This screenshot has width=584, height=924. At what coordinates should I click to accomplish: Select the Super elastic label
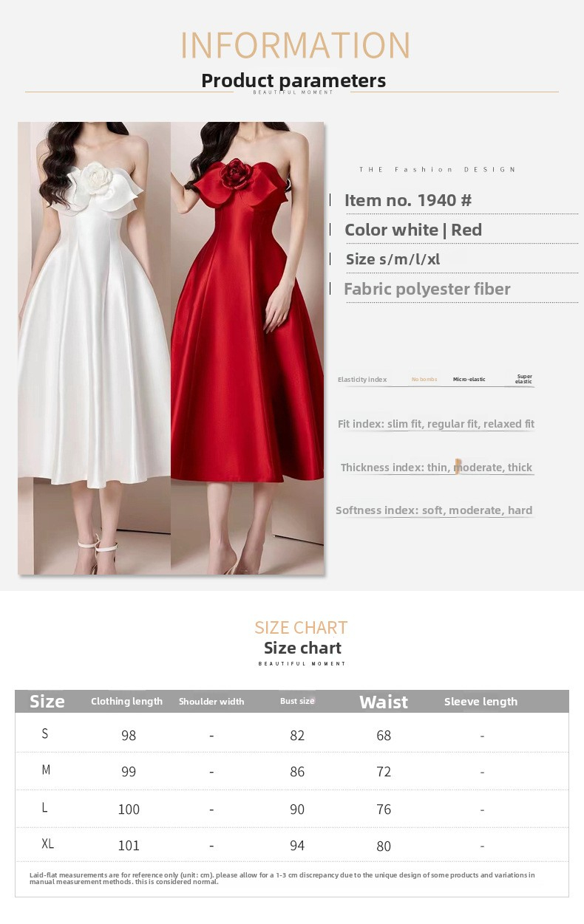(523, 379)
